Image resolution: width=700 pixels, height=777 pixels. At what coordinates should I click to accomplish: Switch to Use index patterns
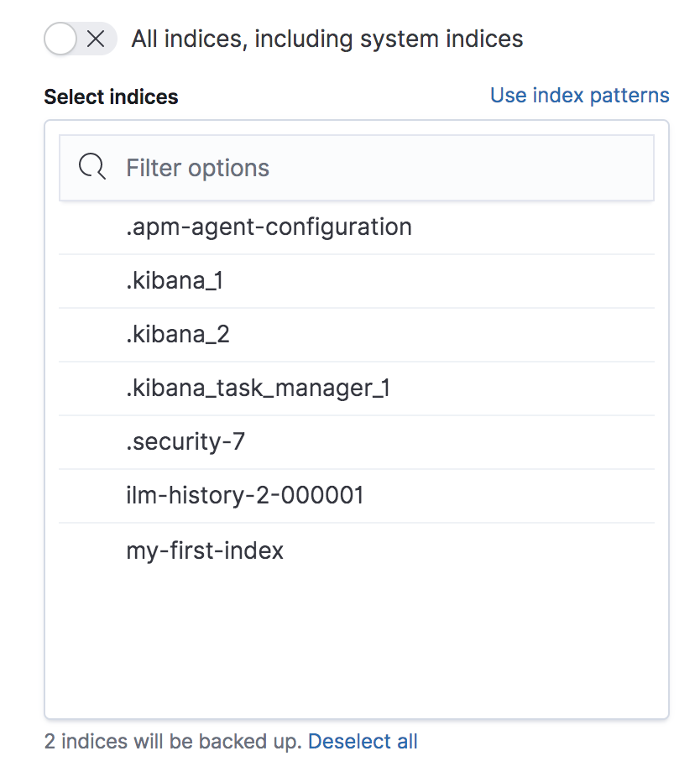coord(579,96)
